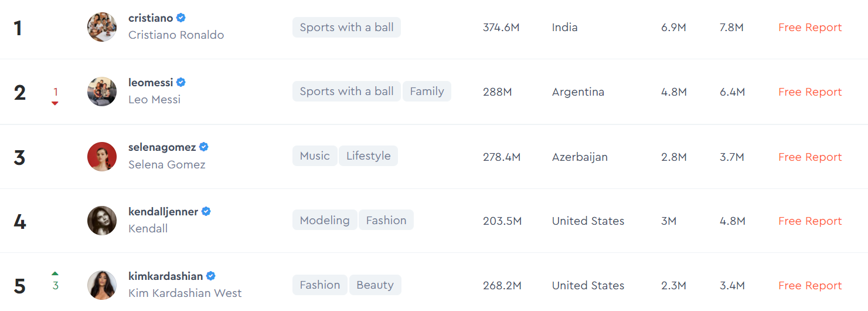This screenshot has width=868, height=311.
Task: Filter by the Music category tag
Action: point(315,156)
